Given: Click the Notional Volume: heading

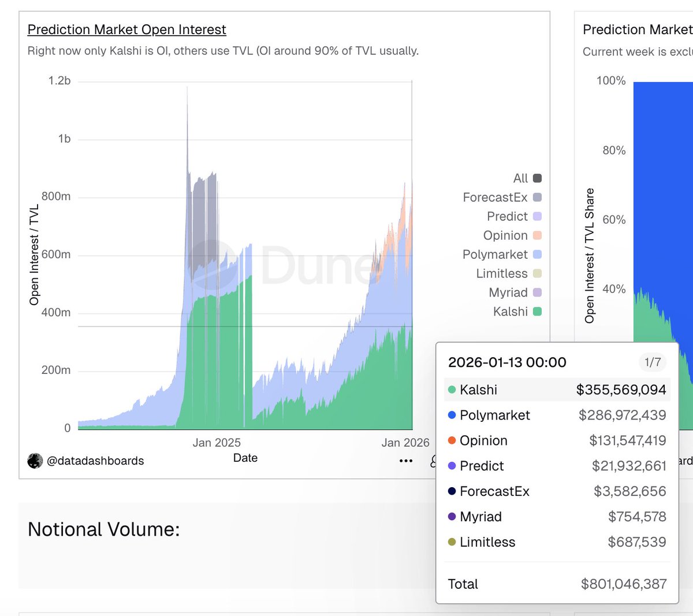Looking at the screenshot, I should [x=104, y=529].
